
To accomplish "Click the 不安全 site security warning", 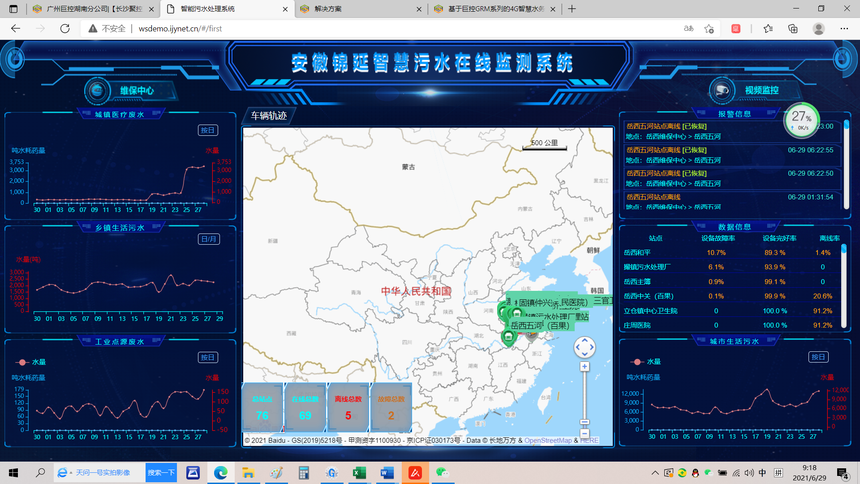I will coord(107,29).
